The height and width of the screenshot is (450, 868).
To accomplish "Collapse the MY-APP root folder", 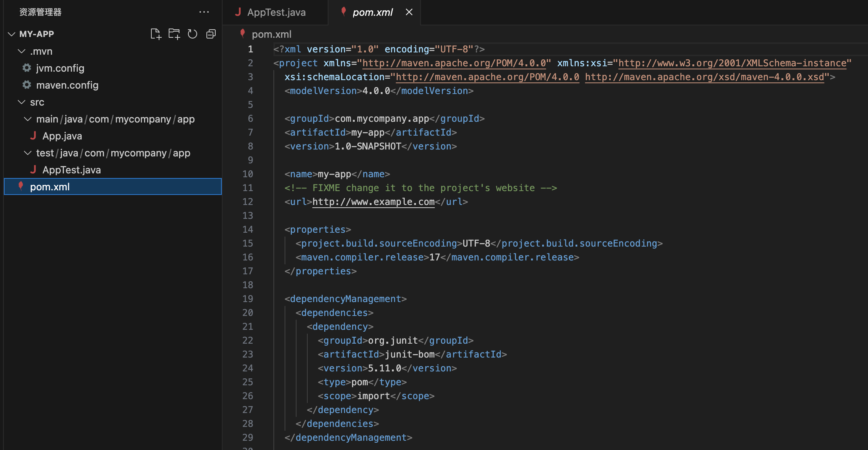I will 12,34.
